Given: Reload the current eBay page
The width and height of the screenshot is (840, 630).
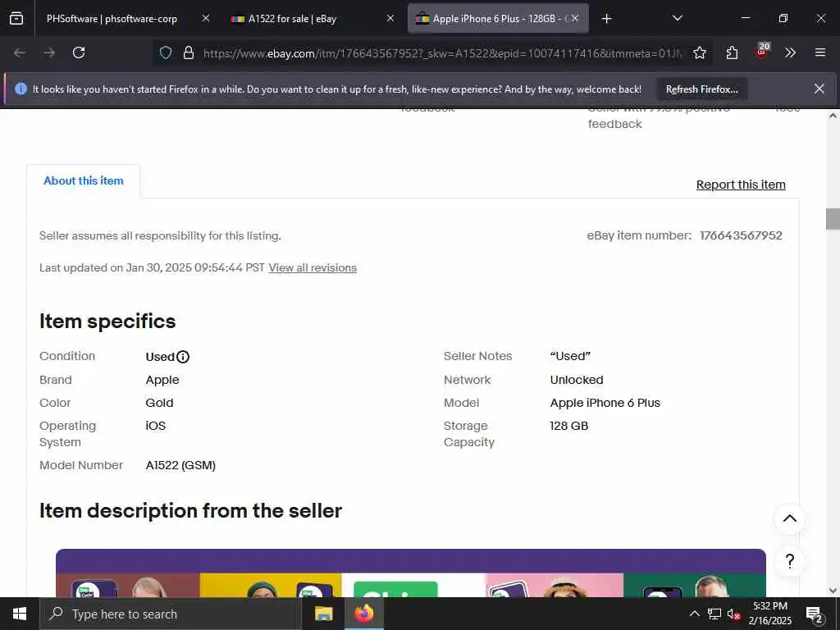Looking at the screenshot, I should [x=79, y=52].
